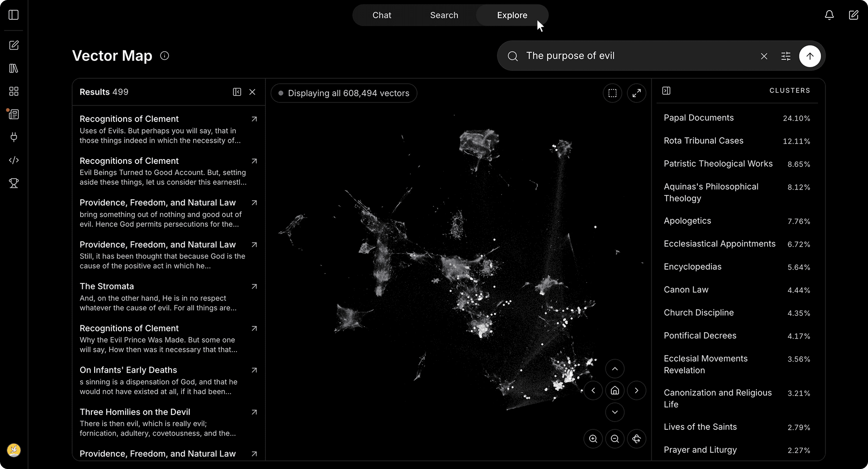Open first Recognitions of Clement 'Uses of Evils' result

[x=168, y=129]
